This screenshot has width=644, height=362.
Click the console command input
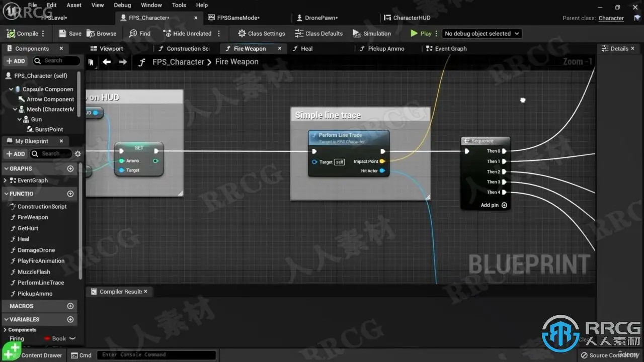coord(156,355)
